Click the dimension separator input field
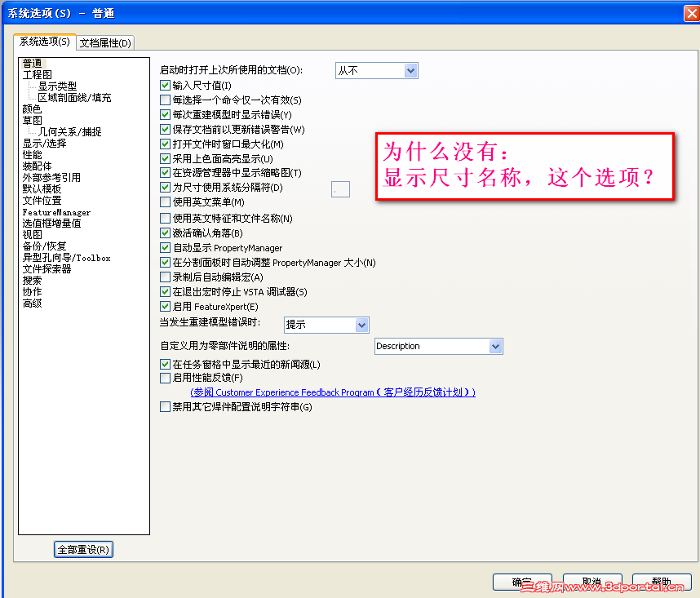The height and width of the screenshot is (598, 700). click(341, 188)
